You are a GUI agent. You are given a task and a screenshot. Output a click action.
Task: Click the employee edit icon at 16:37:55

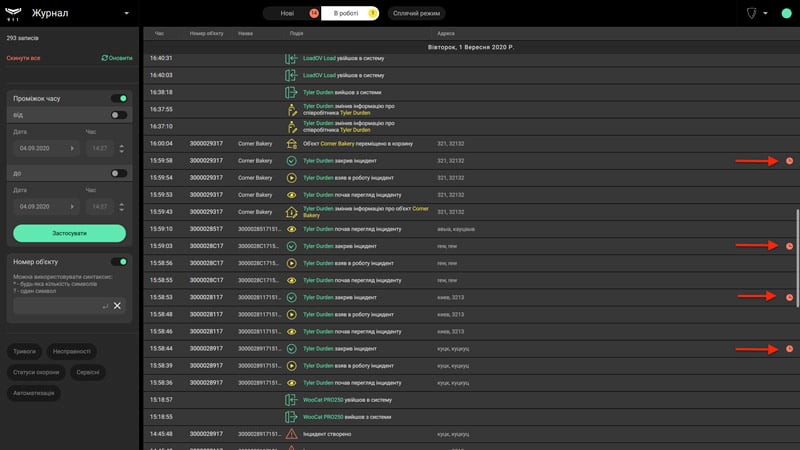(291, 110)
